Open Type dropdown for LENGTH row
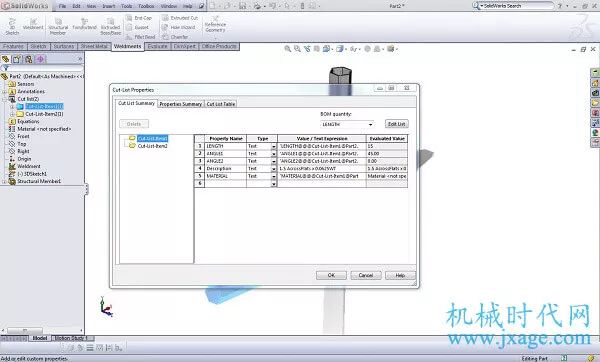The image size is (600, 362). pyautogui.click(x=274, y=147)
